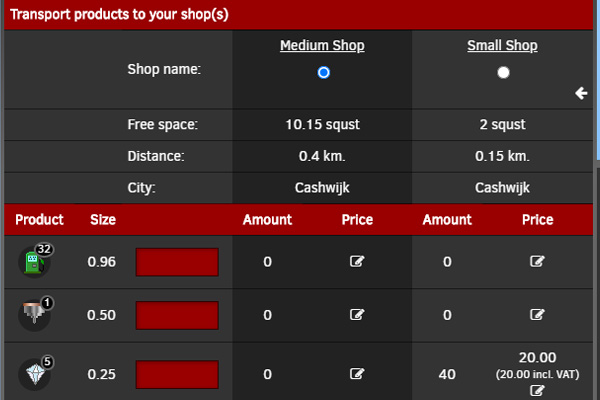Viewport: 600px width, 400px height.
Task: Click the red amount field for size 0.50
Action: [177, 315]
